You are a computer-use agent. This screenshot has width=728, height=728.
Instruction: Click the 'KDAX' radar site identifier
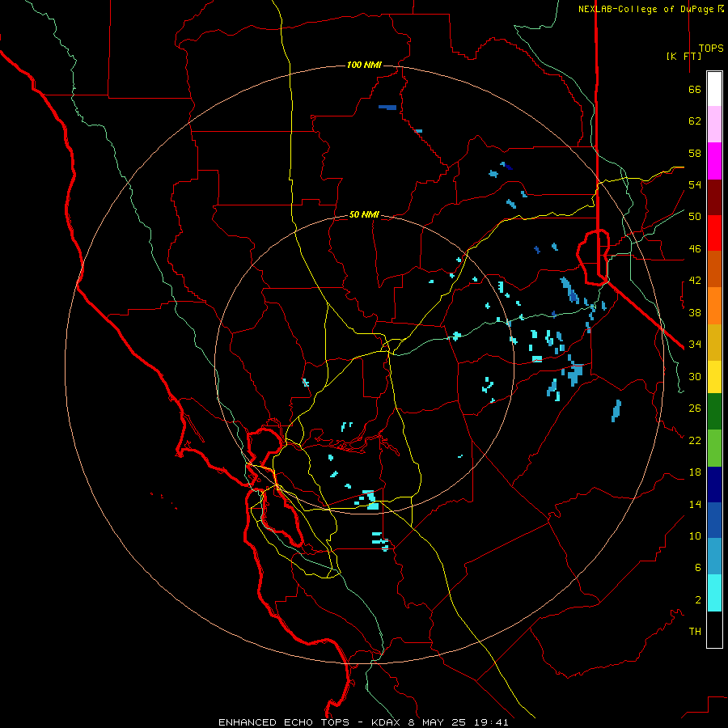pos(387,722)
